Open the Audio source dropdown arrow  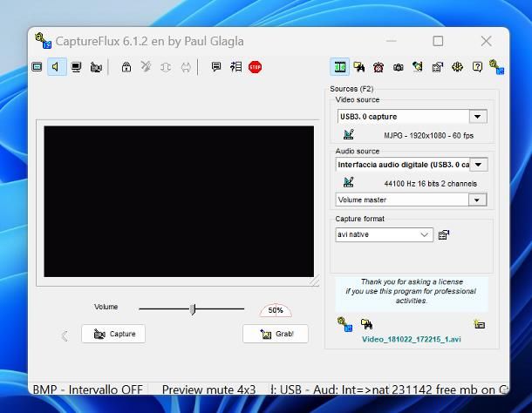[479, 165]
